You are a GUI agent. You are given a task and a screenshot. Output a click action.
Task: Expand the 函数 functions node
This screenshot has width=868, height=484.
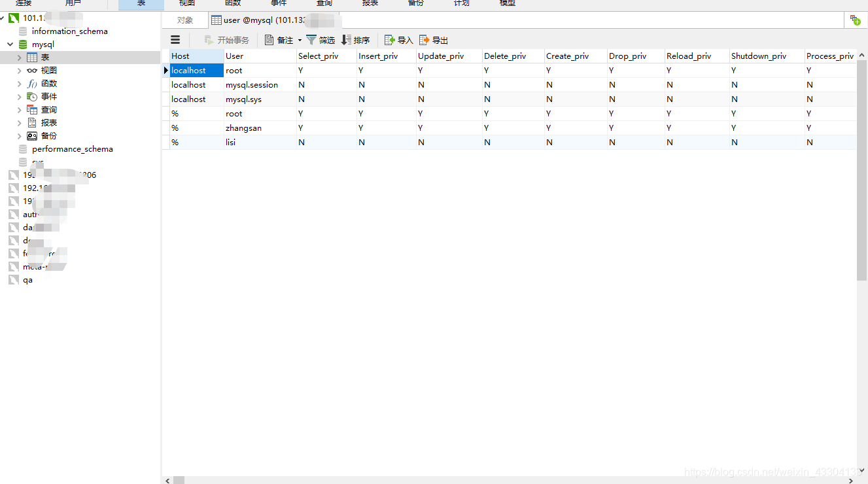coord(20,84)
